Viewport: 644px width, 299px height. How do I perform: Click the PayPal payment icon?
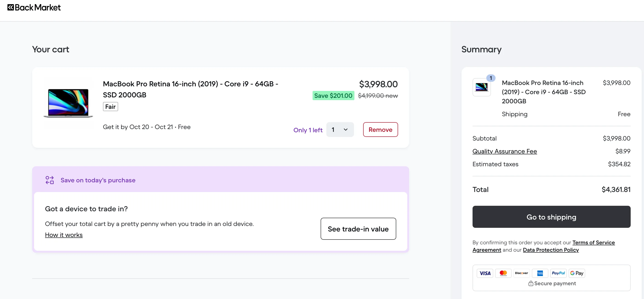point(558,273)
